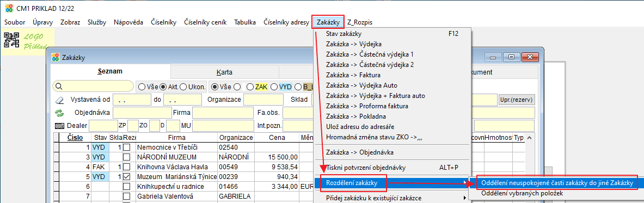Select the Akt. radio button

coord(163,87)
